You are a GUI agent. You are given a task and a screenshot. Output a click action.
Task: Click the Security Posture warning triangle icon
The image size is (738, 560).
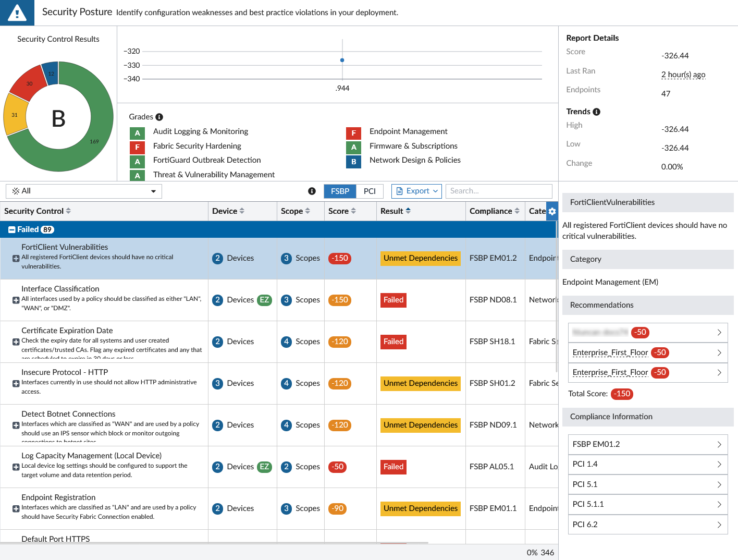[17, 11]
